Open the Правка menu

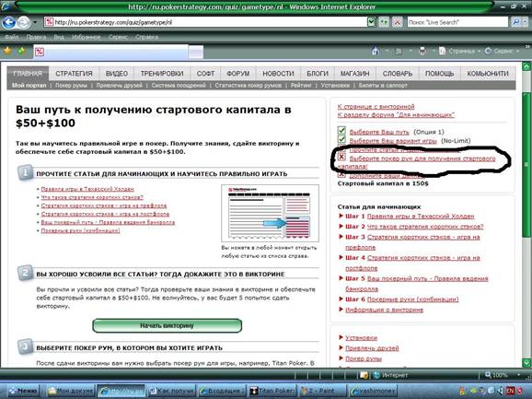tap(36, 37)
